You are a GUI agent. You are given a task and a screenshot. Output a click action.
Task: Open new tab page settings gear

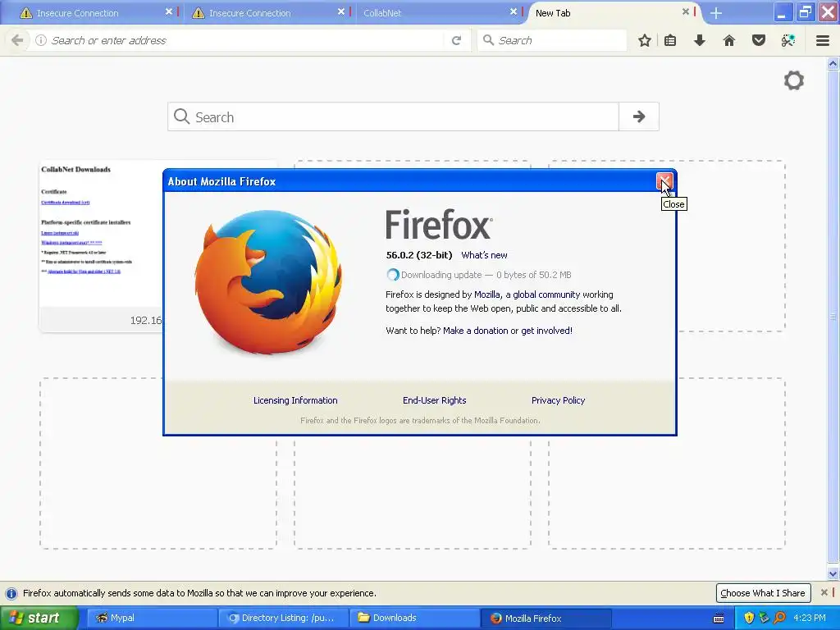(x=794, y=80)
